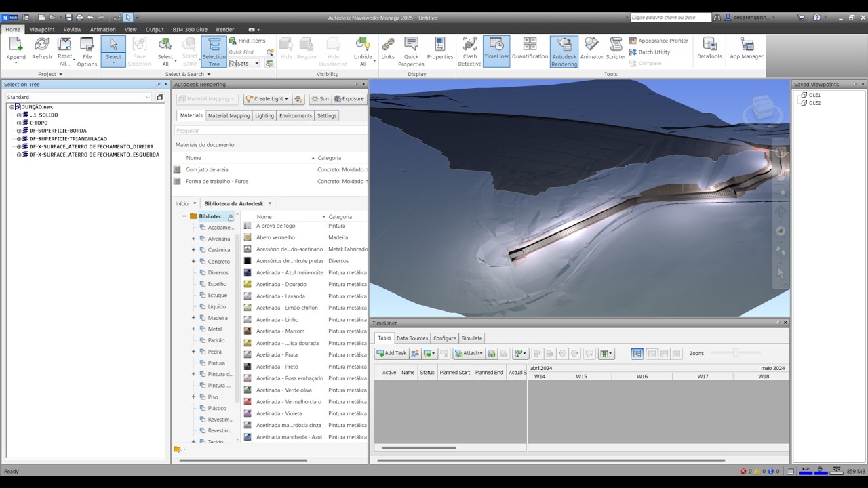Switch to the Data Sources tab
The height and width of the screenshot is (488, 868).
pyautogui.click(x=412, y=338)
